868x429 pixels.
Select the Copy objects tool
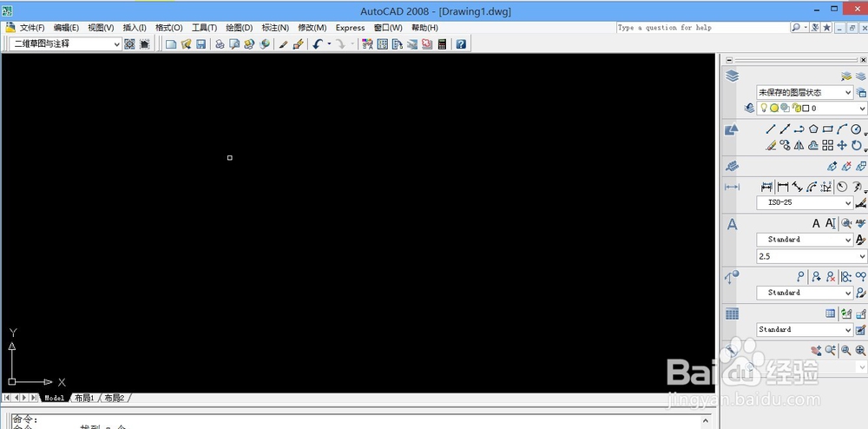(785, 145)
